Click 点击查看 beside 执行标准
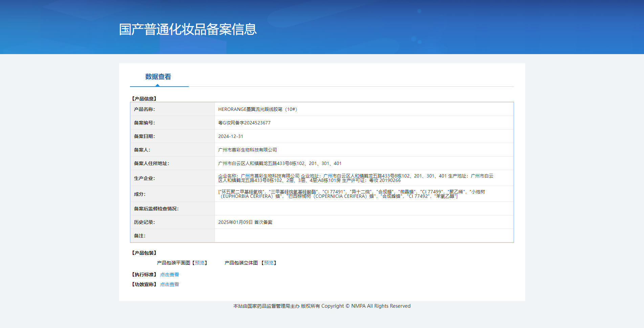644x328 pixels. pyautogui.click(x=169, y=275)
